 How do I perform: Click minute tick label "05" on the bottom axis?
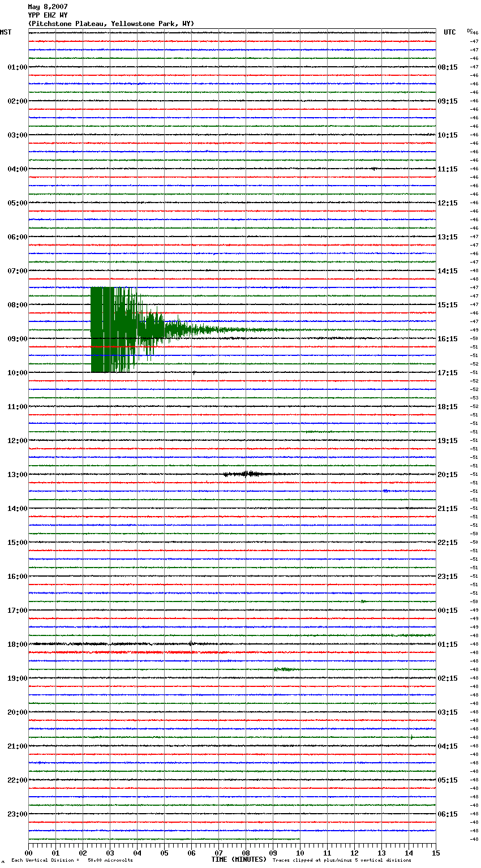[x=165, y=853]
